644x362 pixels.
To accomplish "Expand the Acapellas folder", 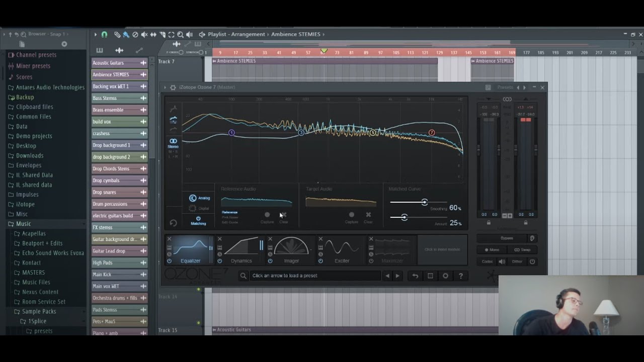I will pos(34,233).
